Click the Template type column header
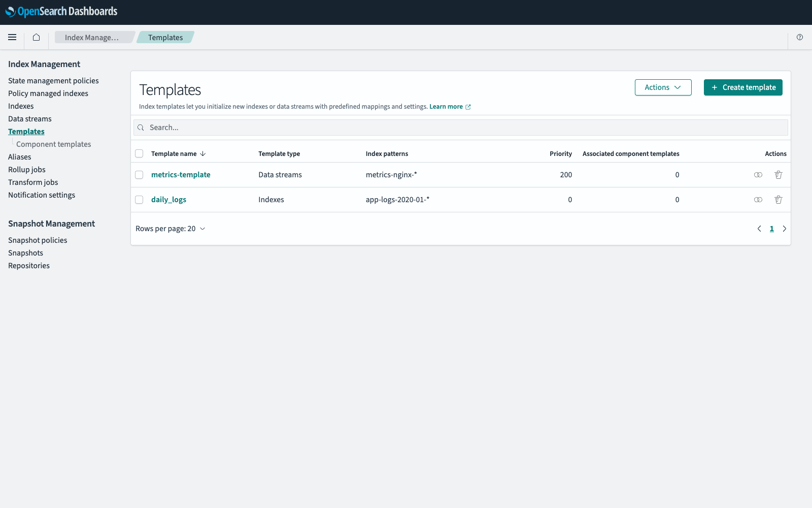This screenshot has height=508, width=812. pyautogui.click(x=279, y=153)
